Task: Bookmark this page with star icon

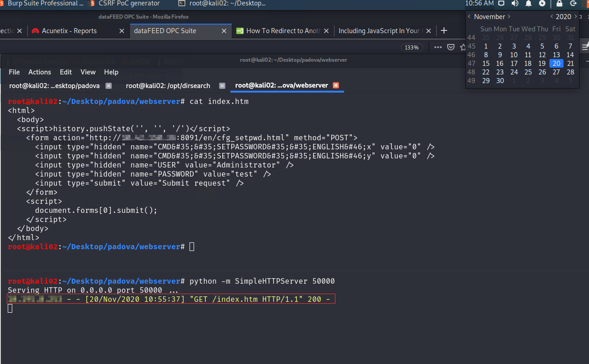Action: (x=463, y=47)
